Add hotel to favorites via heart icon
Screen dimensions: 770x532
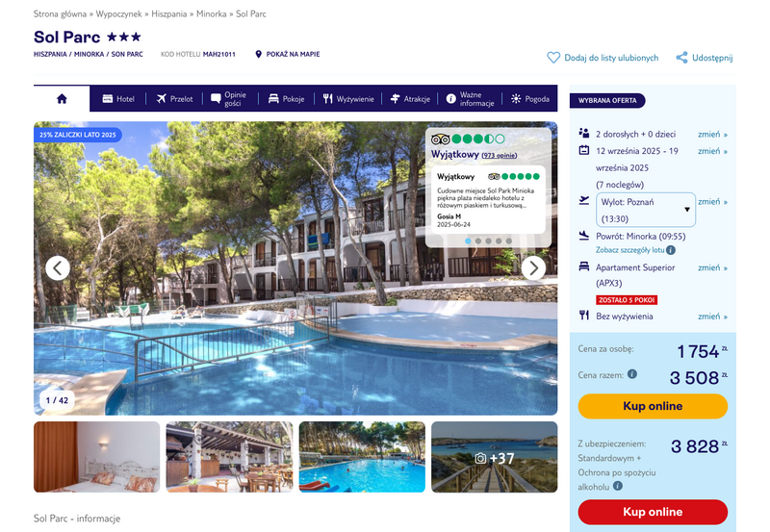click(553, 58)
